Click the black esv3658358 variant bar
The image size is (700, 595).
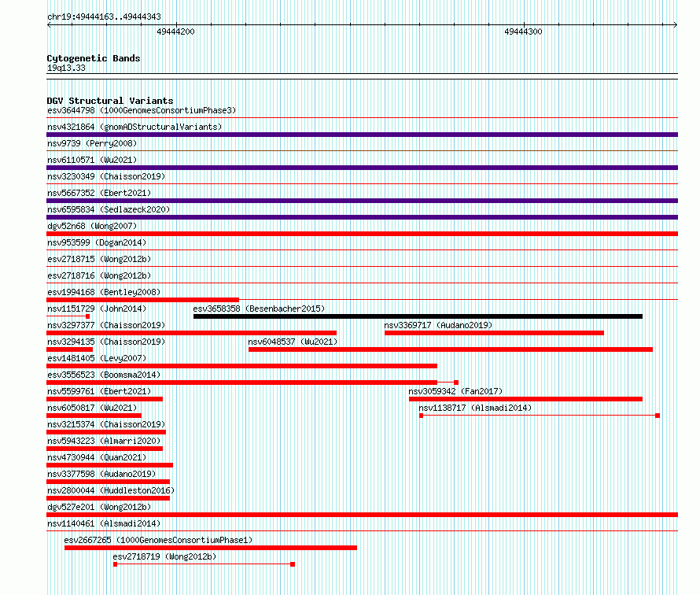coord(418,316)
